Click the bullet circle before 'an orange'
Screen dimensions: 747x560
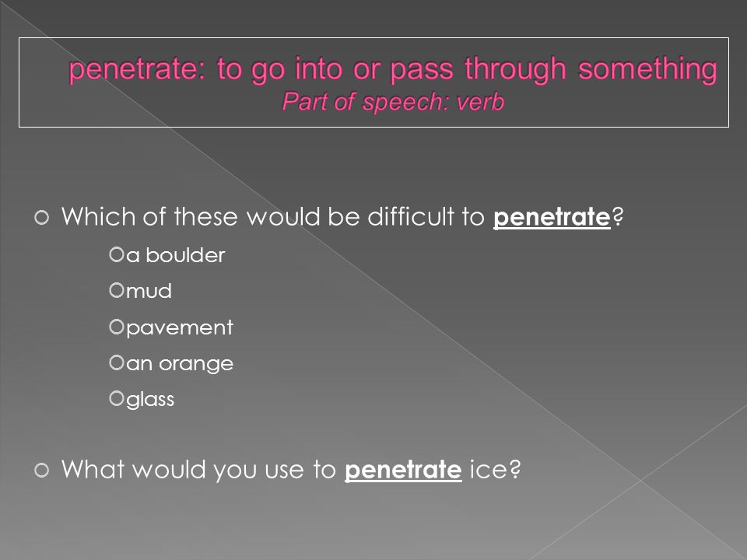click(x=117, y=363)
